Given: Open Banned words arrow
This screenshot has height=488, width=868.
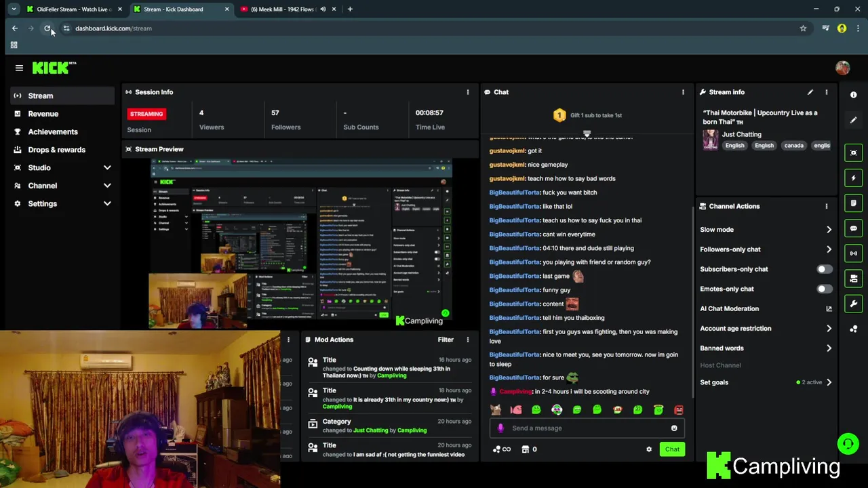Looking at the screenshot, I should [829, 348].
